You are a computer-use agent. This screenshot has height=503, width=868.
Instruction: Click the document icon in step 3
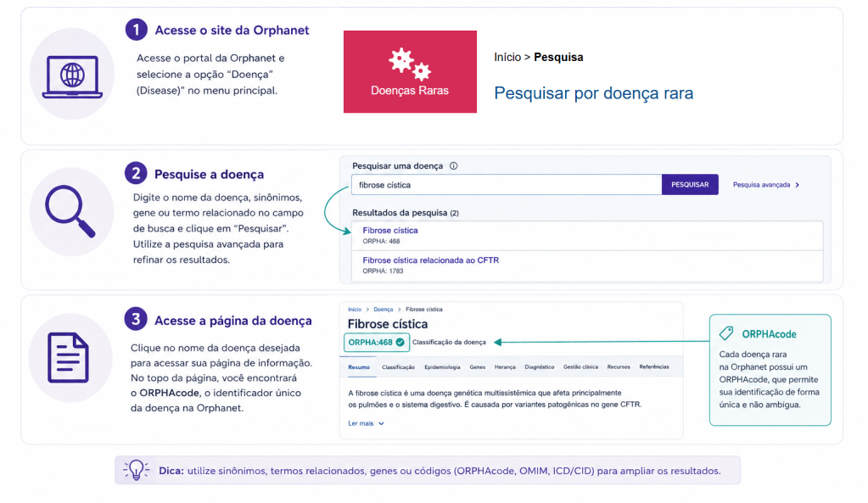tap(68, 357)
